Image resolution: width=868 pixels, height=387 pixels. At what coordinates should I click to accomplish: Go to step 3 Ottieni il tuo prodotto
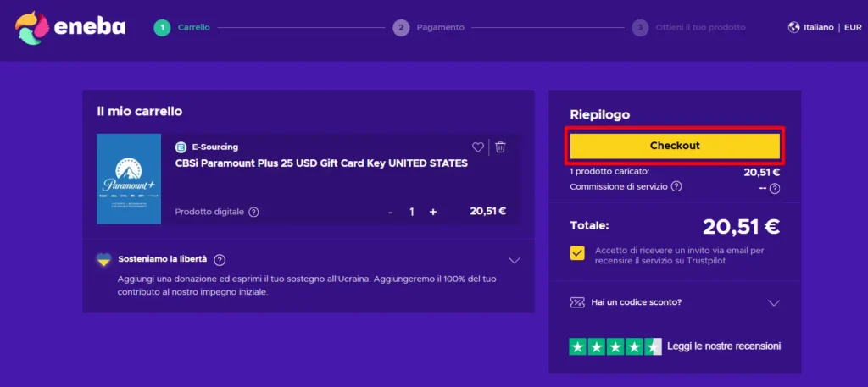coord(688,27)
